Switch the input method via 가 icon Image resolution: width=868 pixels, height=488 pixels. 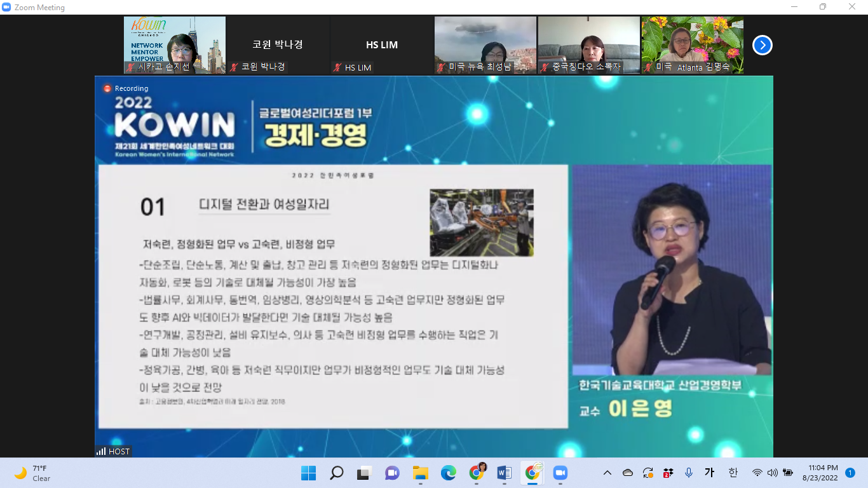tap(710, 473)
